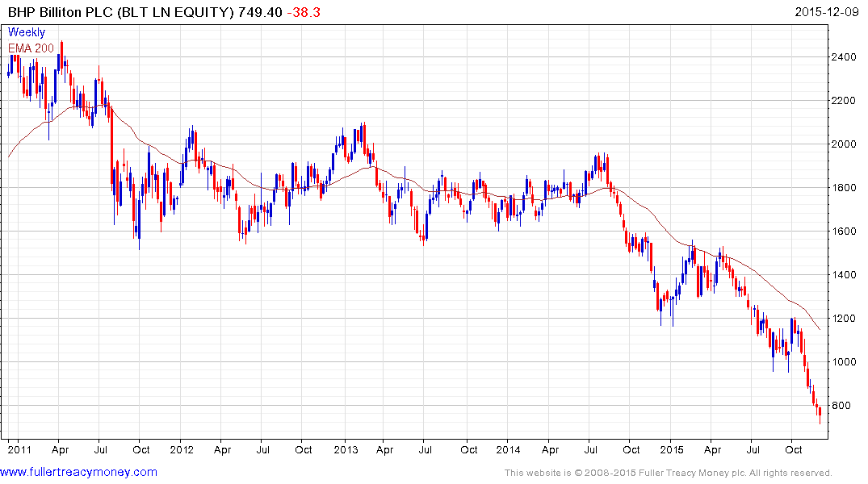Click the 2015 year marker on time axis

pyautogui.click(x=672, y=449)
